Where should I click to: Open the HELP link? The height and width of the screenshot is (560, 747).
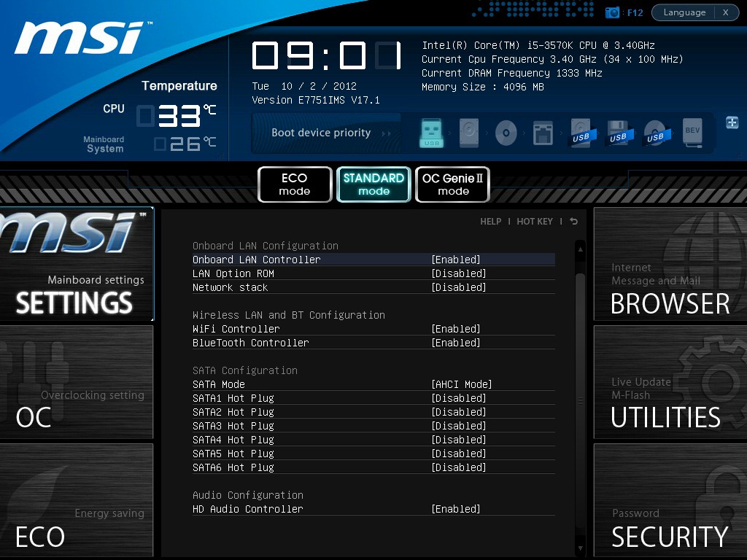point(490,222)
